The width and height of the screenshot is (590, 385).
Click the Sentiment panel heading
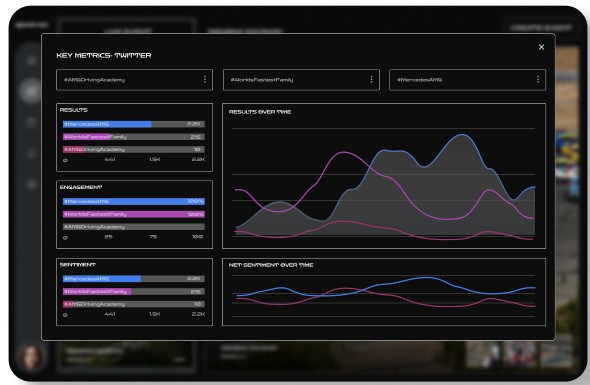78,265
